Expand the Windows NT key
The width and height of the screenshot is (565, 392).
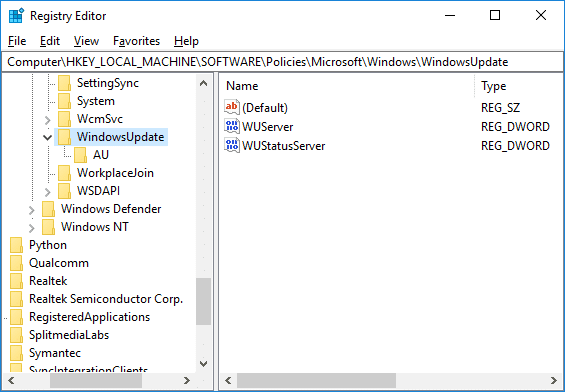pyautogui.click(x=32, y=228)
